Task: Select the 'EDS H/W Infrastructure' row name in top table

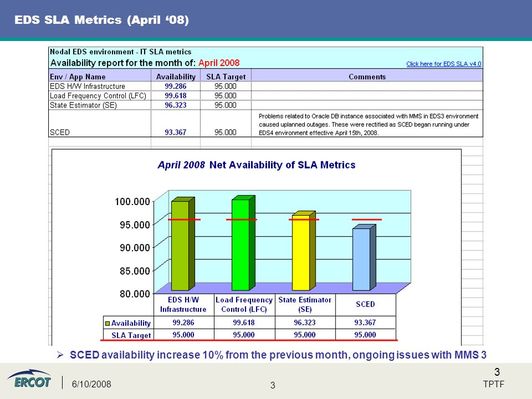Action: (87, 86)
